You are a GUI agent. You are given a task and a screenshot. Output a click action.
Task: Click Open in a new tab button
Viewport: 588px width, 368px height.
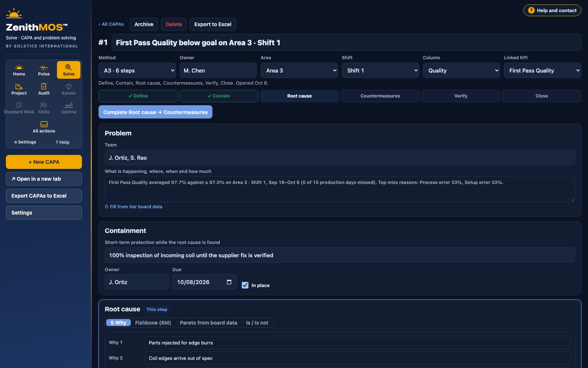point(44,179)
